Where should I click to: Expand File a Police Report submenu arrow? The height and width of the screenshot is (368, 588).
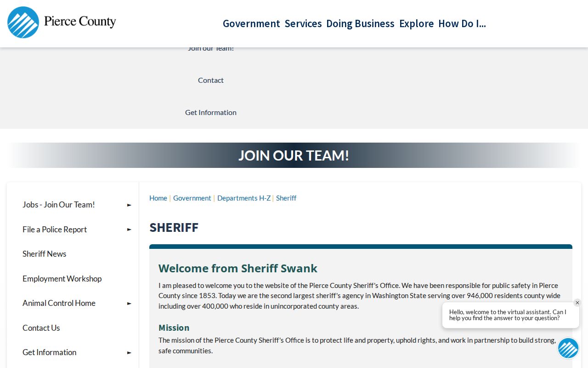click(129, 230)
